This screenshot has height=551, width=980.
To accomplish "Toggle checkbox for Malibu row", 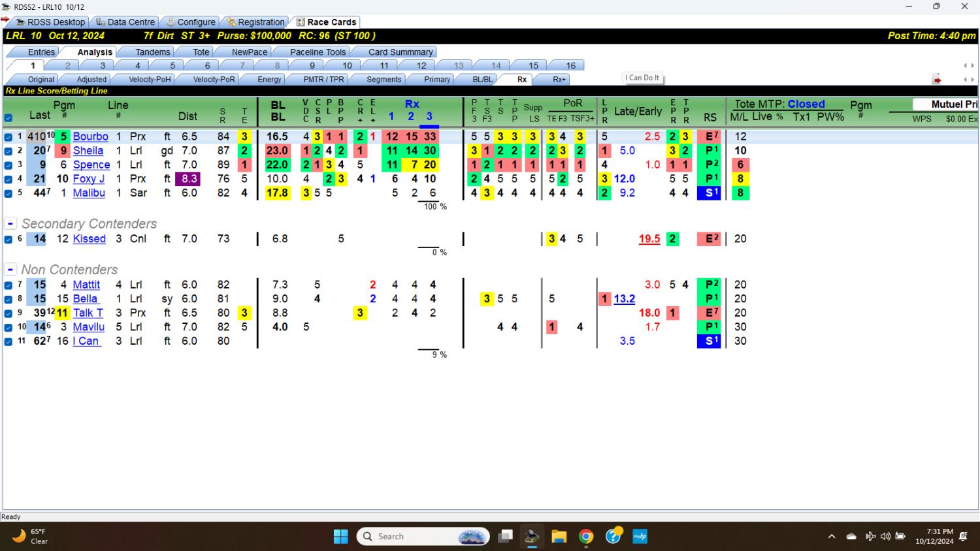I will click(8, 193).
